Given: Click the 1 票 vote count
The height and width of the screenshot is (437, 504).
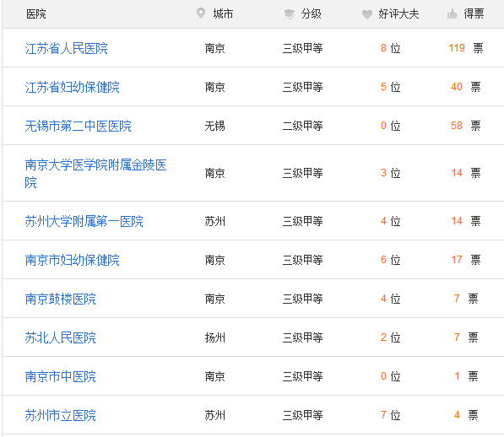Looking at the screenshot, I should click(466, 376).
